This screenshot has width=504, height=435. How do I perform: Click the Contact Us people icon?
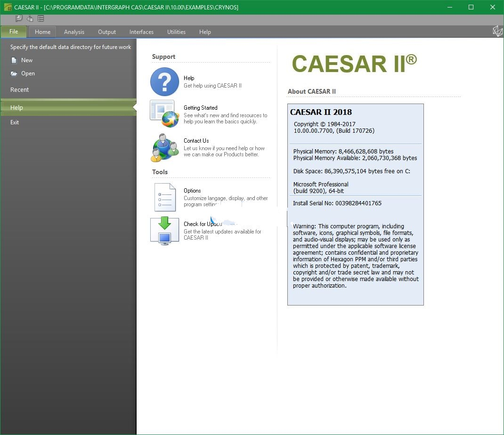tap(164, 148)
